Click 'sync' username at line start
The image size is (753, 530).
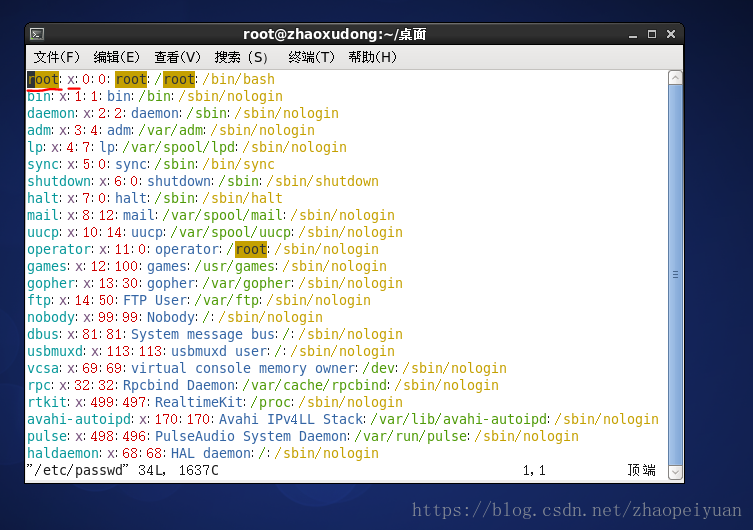pyautogui.click(x=43, y=164)
